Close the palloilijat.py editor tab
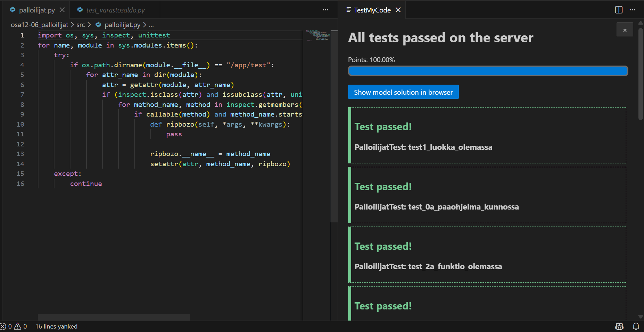This screenshot has height=332, width=644. click(62, 10)
